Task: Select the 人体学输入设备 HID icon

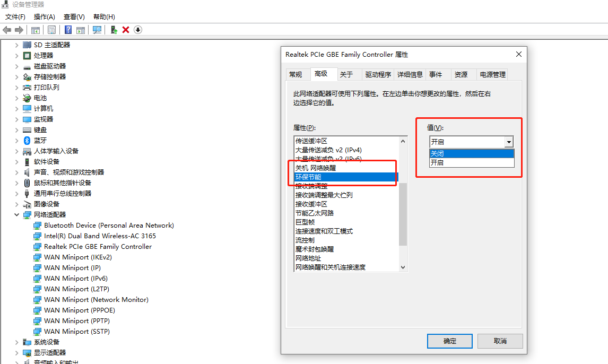Action: 27,151
